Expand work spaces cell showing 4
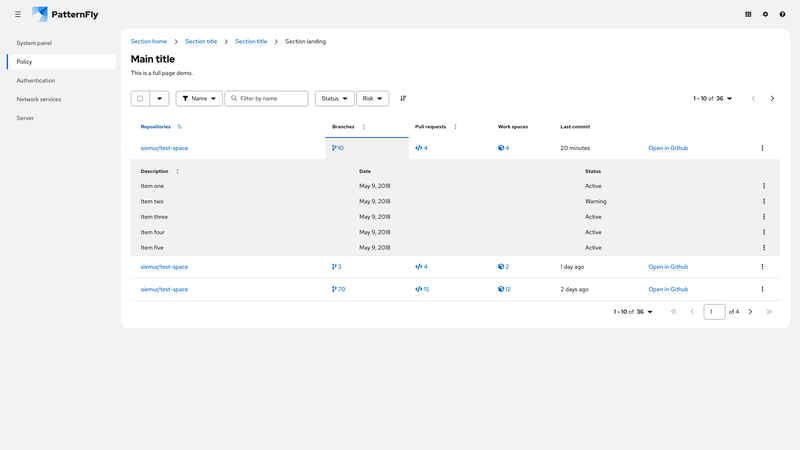The width and height of the screenshot is (800, 450). [504, 148]
